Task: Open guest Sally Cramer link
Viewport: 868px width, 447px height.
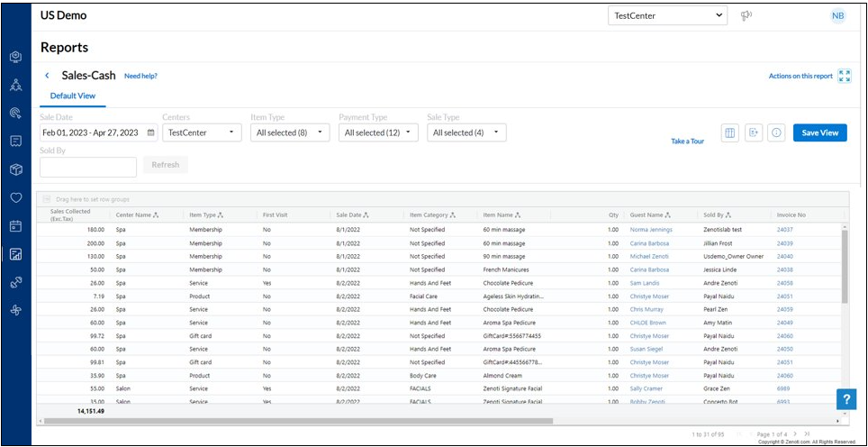Action: click(x=646, y=388)
